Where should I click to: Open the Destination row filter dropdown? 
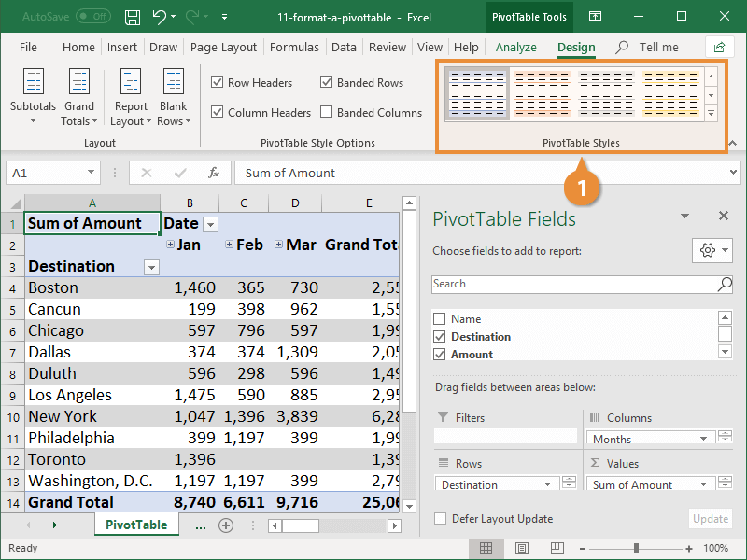151,267
